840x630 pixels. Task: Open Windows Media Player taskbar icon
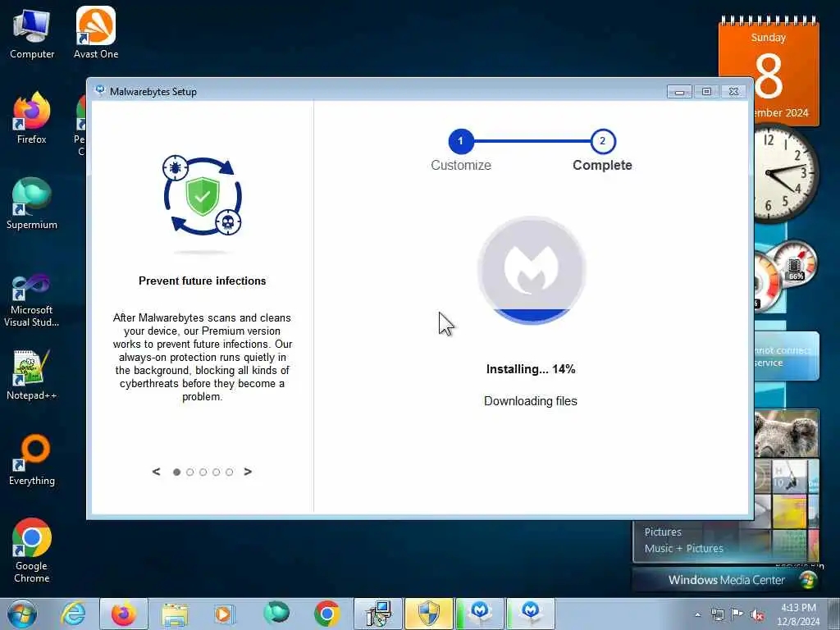click(223, 614)
